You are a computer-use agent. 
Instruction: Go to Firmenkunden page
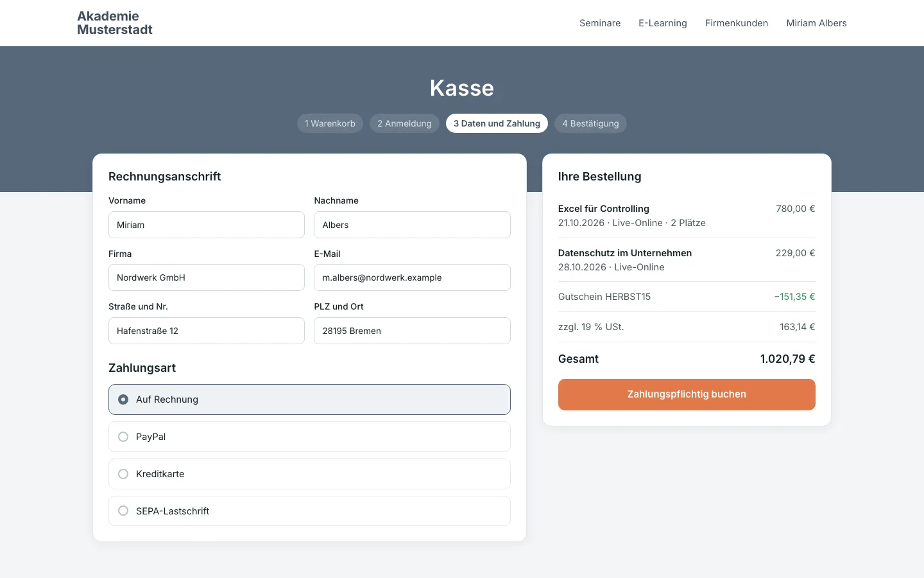tap(737, 23)
